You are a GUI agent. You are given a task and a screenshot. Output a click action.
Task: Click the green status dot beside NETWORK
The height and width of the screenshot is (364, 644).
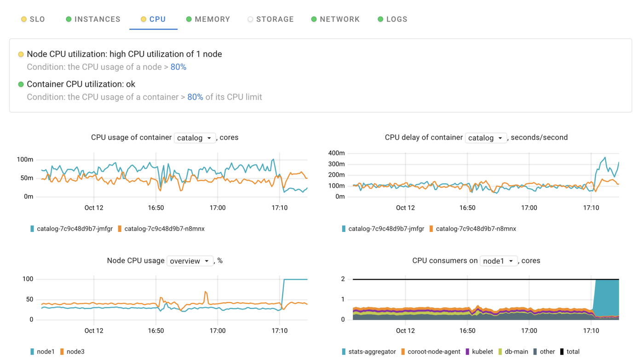coord(313,19)
